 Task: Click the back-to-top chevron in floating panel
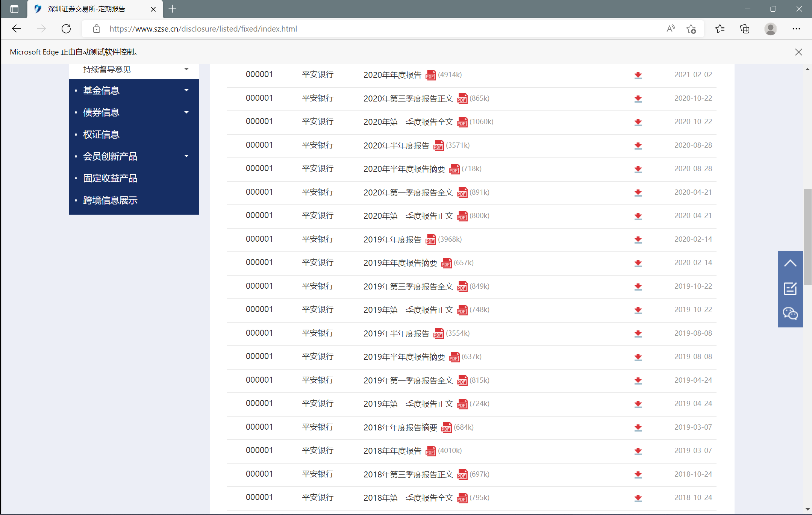[790, 263]
